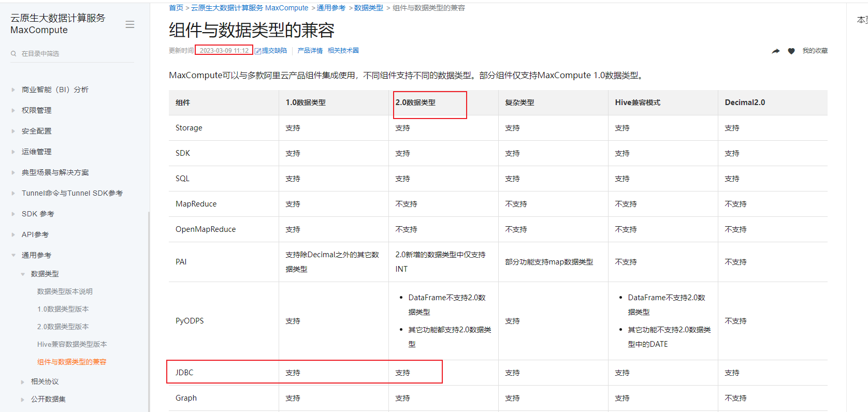Open 云原生大数据计算服务 MaxCompute breadcrumb
Screen dimensions: 868x412
[x=250, y=8]
